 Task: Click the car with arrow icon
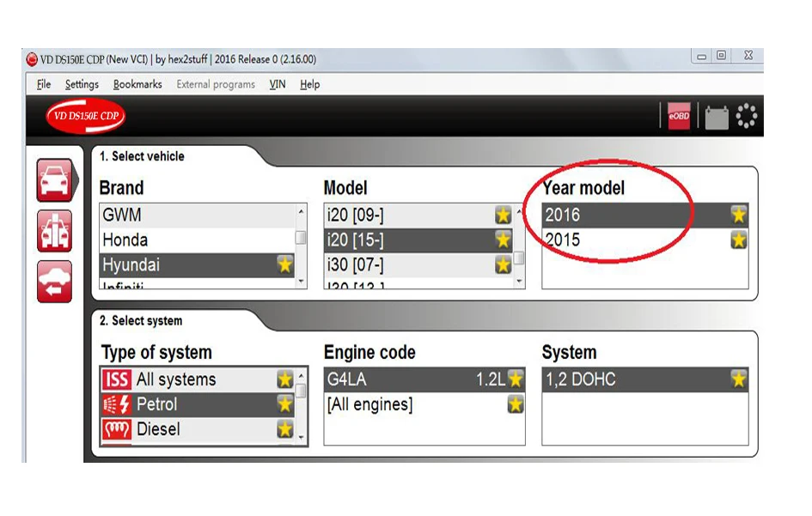click(54, 282)
